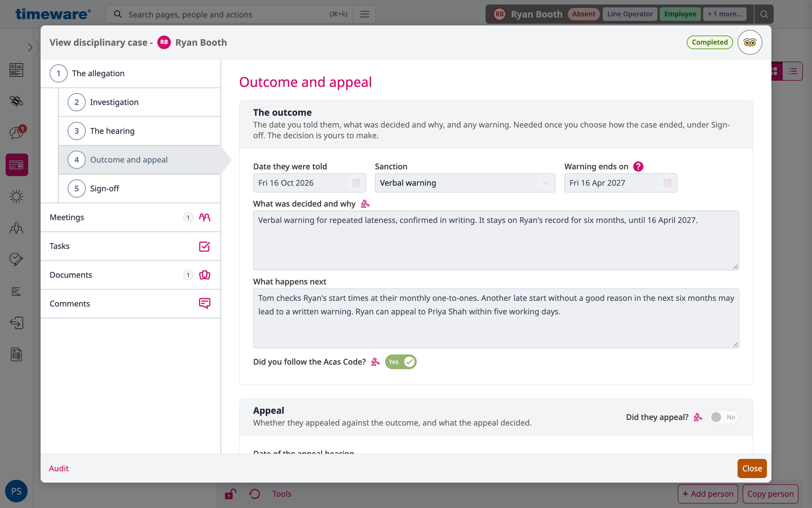Image resolution: width=812 pixels, height=508 pixels.
Task: Click the Close button
Action: click(x=752, y=468)
